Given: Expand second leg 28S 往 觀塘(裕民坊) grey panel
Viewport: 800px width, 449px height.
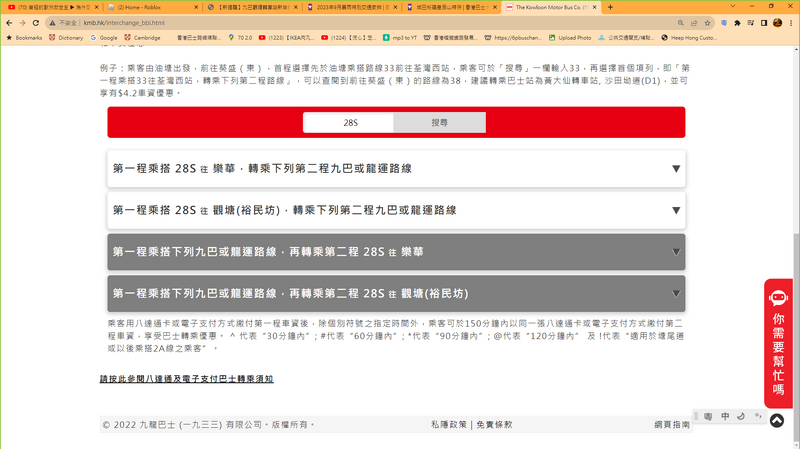Looking at the screenshot, I should point(396,294).
